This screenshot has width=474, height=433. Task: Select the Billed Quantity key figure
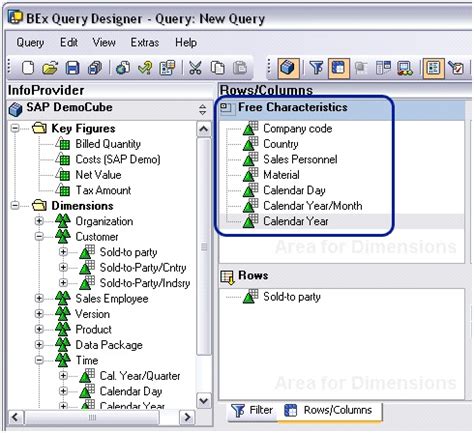(108, 144)
